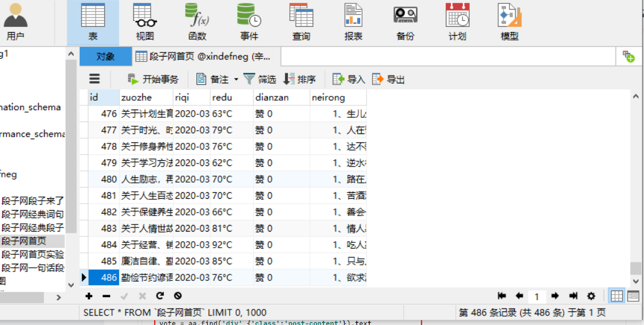Click redu cell 81°C in row 483

coord(232,229)
